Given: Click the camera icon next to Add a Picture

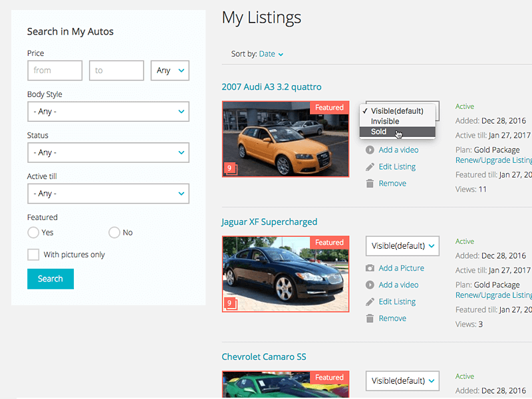Looking at the screenshot, I should (370, 268).
